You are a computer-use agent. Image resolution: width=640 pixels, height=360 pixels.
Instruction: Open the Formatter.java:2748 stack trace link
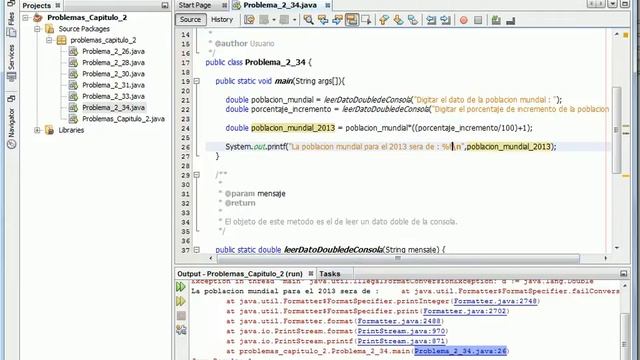[496, 301]
